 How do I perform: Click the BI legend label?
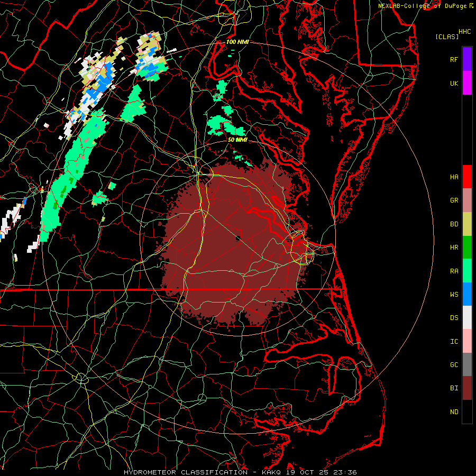pos(454,388)
